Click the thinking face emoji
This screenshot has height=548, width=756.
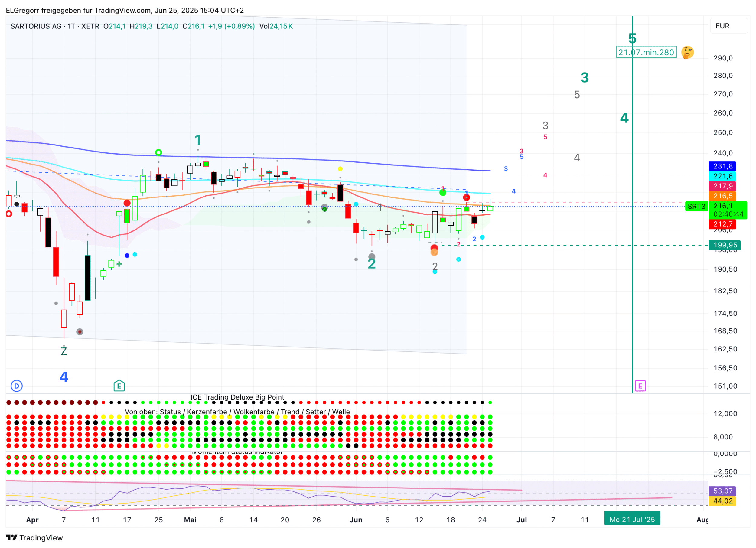pos(687,52)
